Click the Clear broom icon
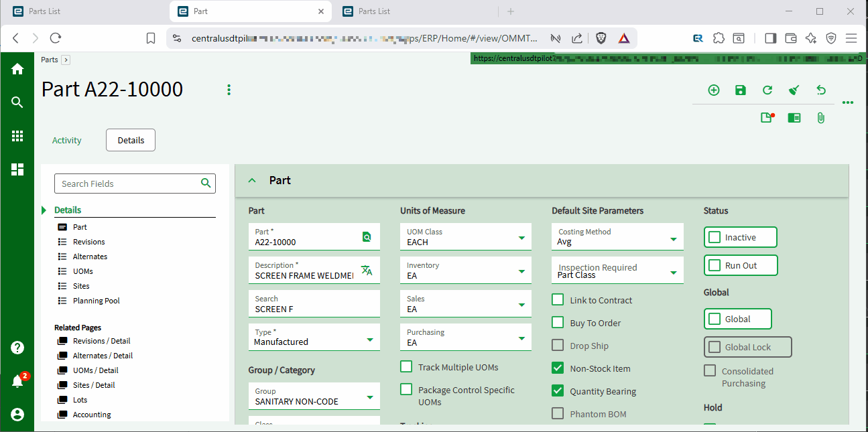Screen dimensions: 868x432 point(794,90)
